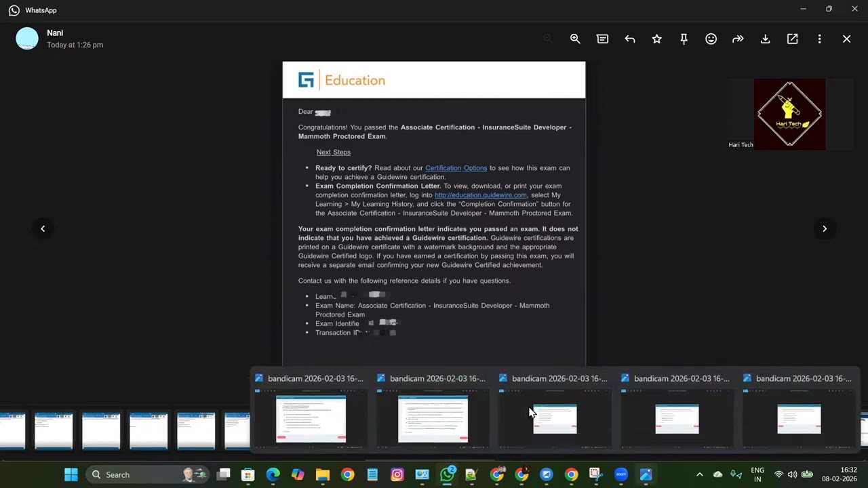This screenshot has width=868, height=488.
Task: Launch Microsoft Store from the taskbar
Action: coord(248,474)
